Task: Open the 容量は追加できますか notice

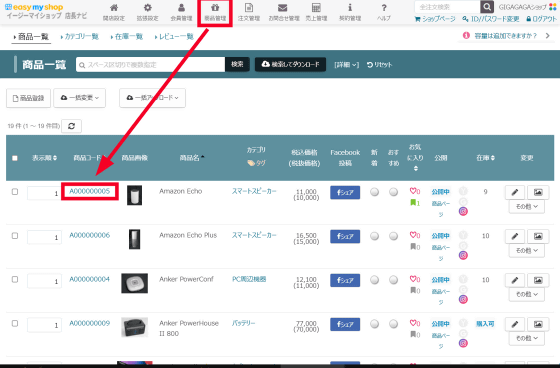Action: coord(506,36)
